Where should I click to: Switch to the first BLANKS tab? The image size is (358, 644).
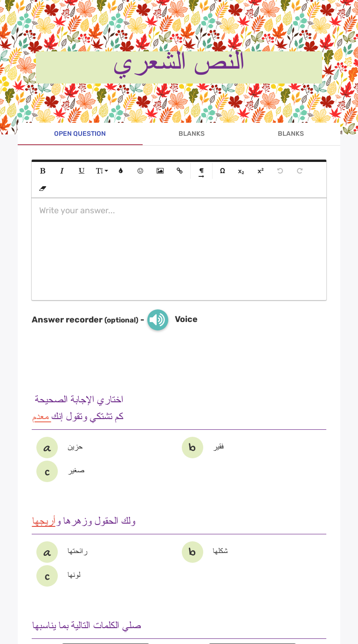pos(191,133)
